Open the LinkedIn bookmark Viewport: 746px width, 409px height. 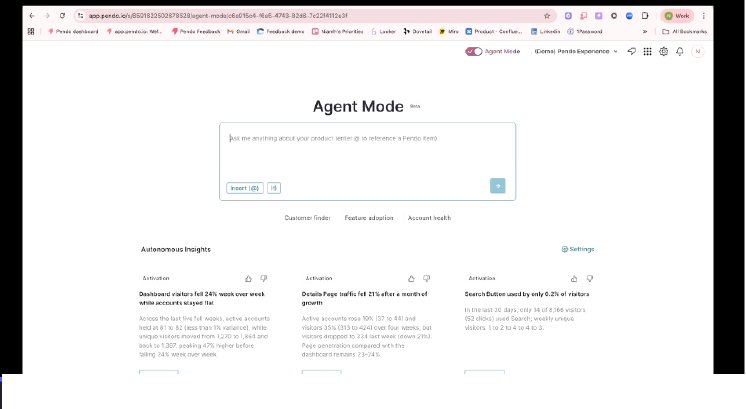545,31
